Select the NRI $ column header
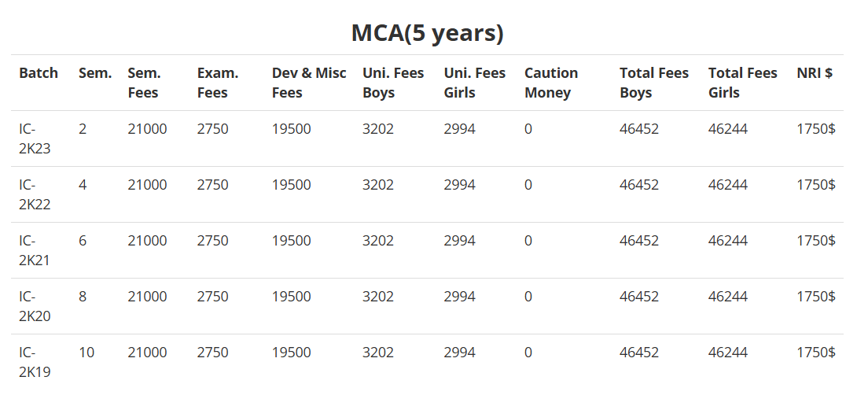Image resolution: width=868 pixels, height=410 pixels. pos(815,73)
